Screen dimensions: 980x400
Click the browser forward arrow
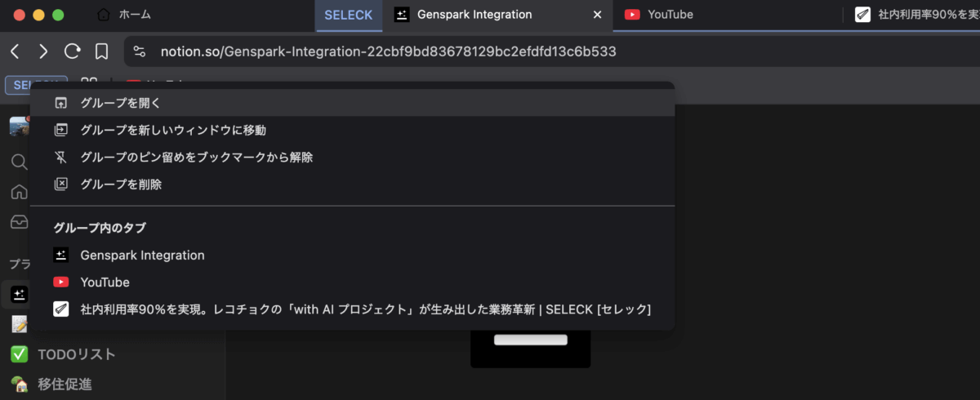(x=43, y=51)
